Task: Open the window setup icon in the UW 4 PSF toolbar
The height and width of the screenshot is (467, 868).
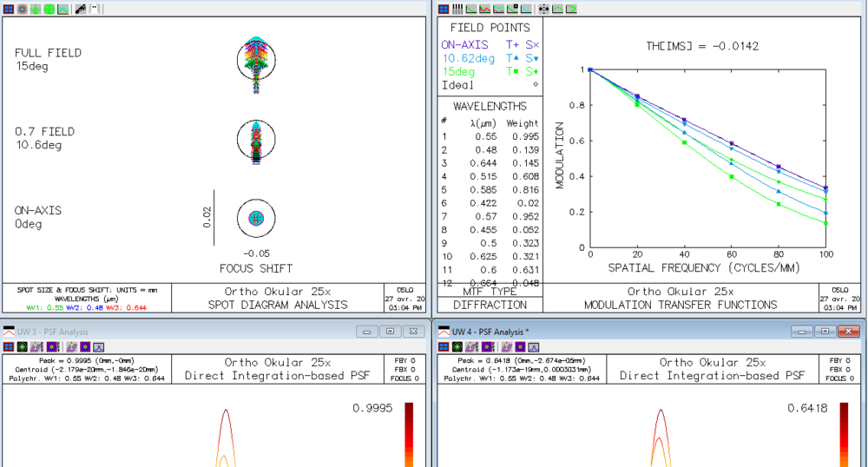Action: tap(444, 347)
